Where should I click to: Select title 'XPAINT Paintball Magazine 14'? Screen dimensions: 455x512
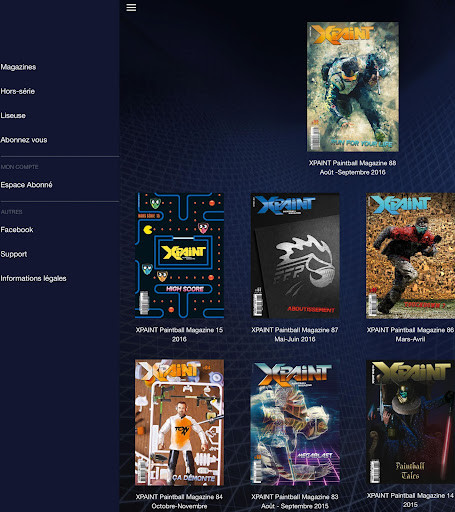pos(410,496)
